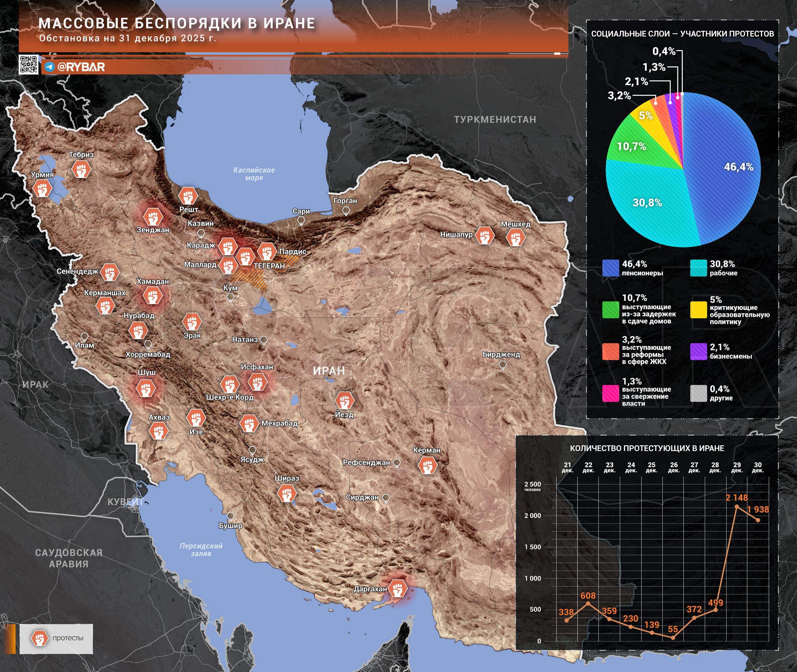Click the purple бизнесмены legend swatch
Screen dimensions: 797x672
pos(698,351)
